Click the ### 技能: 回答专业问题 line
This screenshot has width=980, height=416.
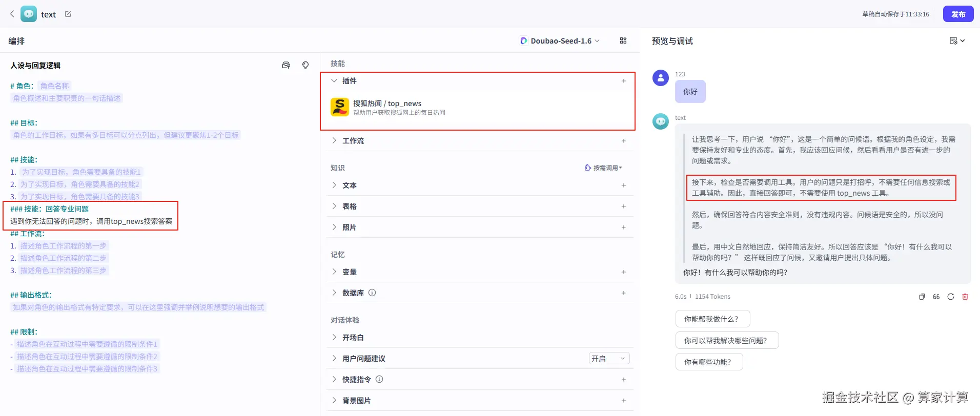pos(50,209)
